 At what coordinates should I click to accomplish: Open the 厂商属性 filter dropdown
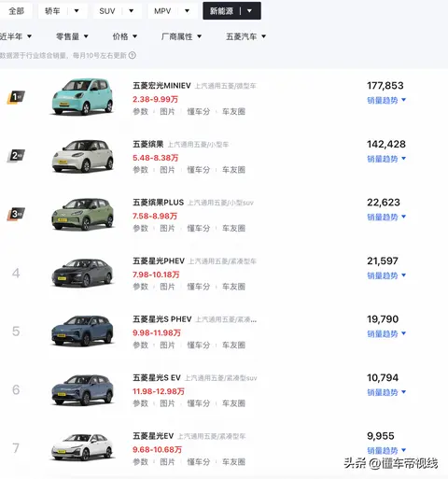181,36
